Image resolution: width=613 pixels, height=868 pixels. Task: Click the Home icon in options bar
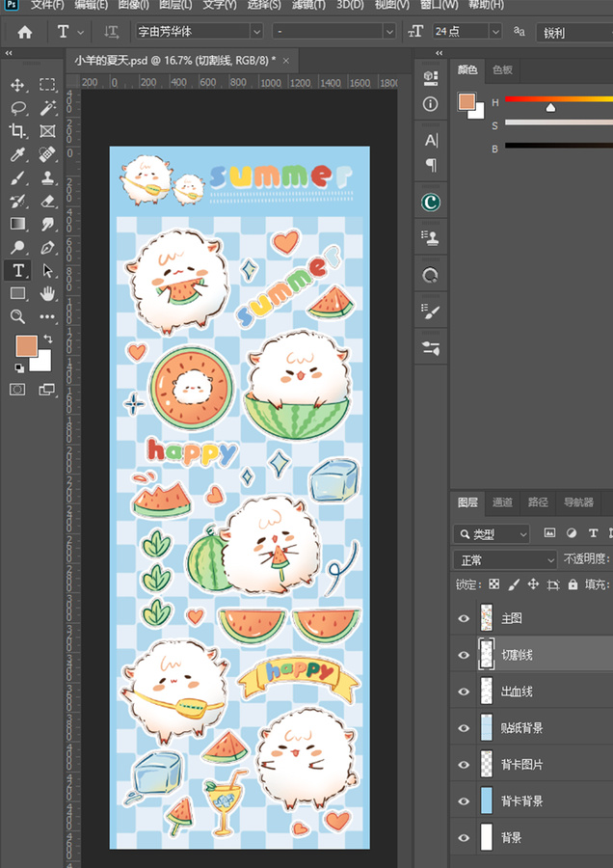[25, 32]
